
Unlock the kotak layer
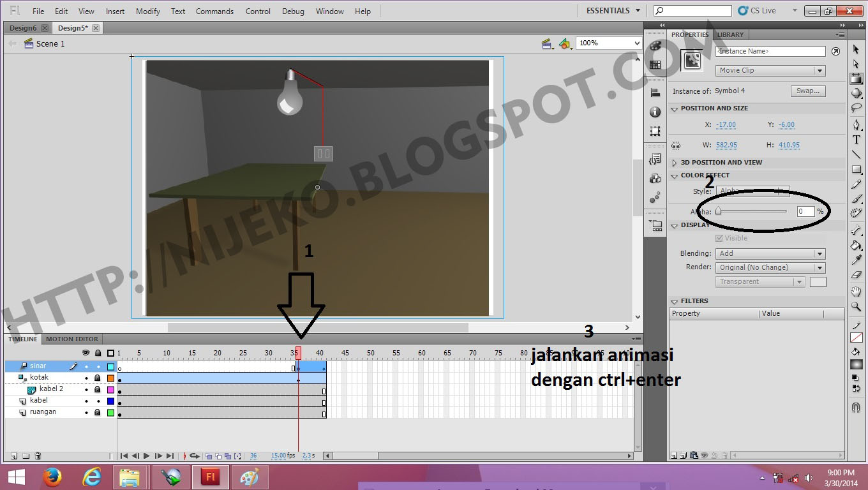coord(98,378)
